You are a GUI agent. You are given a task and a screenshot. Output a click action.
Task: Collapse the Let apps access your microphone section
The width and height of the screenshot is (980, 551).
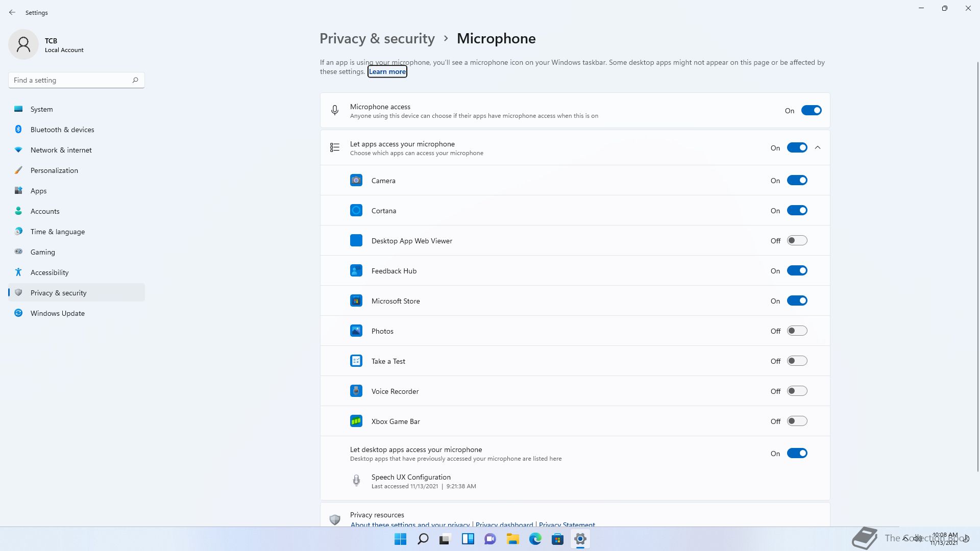pyautogui.click(x=818, y=148)
